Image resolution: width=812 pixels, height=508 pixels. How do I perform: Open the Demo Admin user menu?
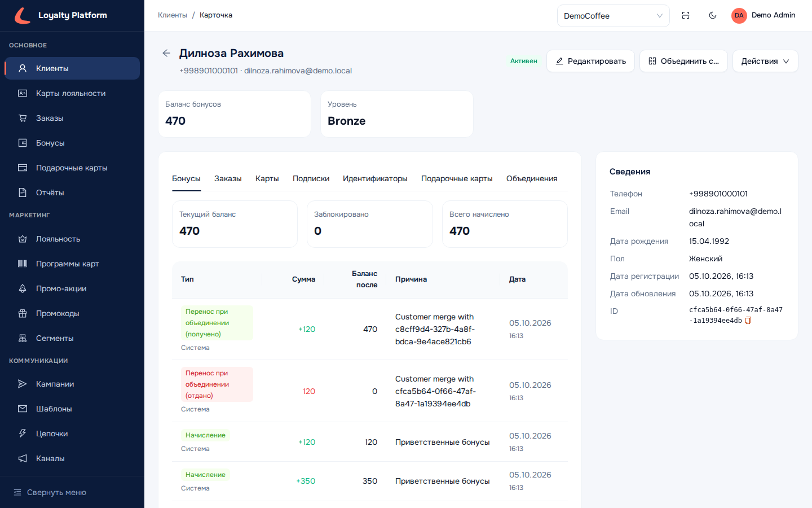(764, 15)
